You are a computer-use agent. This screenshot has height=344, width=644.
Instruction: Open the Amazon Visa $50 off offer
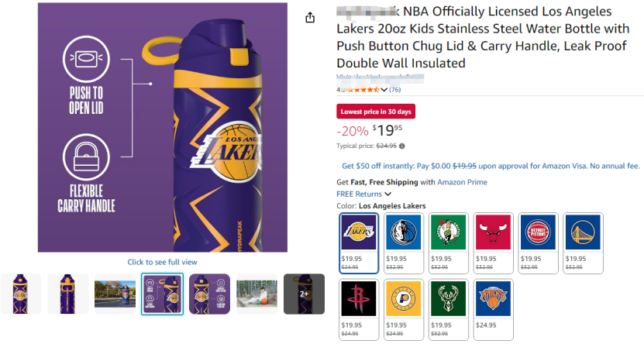491,166
